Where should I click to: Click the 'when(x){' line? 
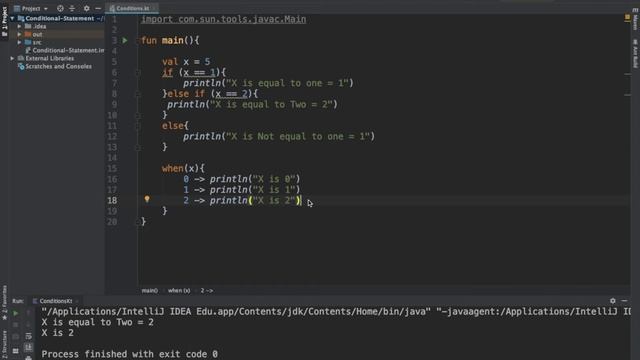(184, 168)
